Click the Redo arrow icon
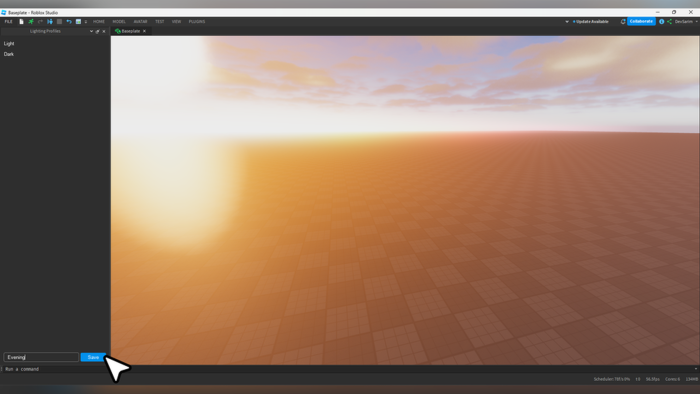This screenshot has width=700, height=394. pos(40,21)
